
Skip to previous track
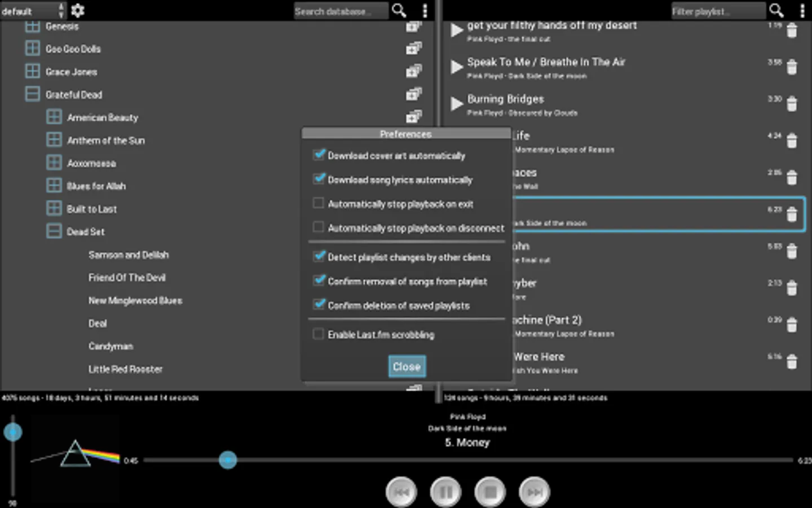401,492
